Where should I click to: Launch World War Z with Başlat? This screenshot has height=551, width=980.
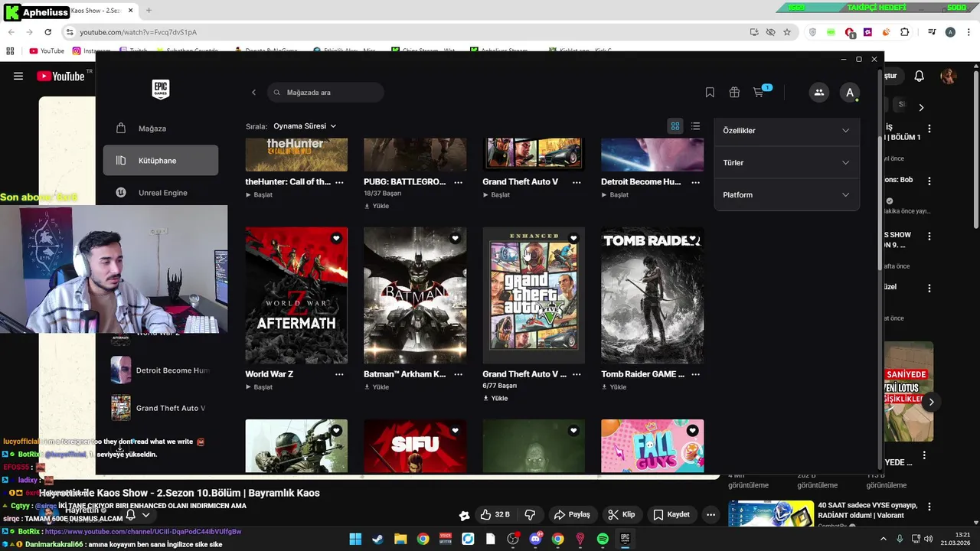click(259, 387)
